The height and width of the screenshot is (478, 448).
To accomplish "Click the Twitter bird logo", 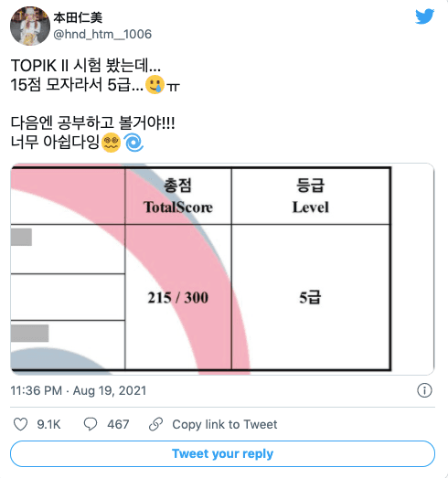I will 424,16.
